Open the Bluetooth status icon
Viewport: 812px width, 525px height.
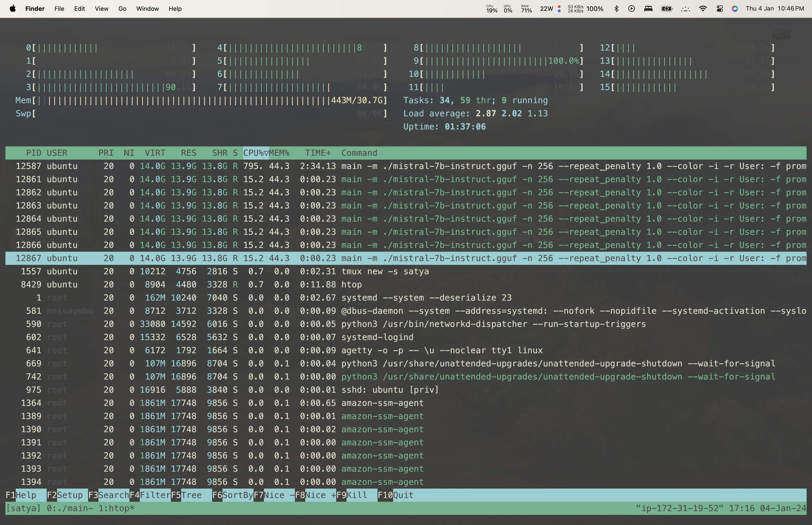click(x=616, y=8)
